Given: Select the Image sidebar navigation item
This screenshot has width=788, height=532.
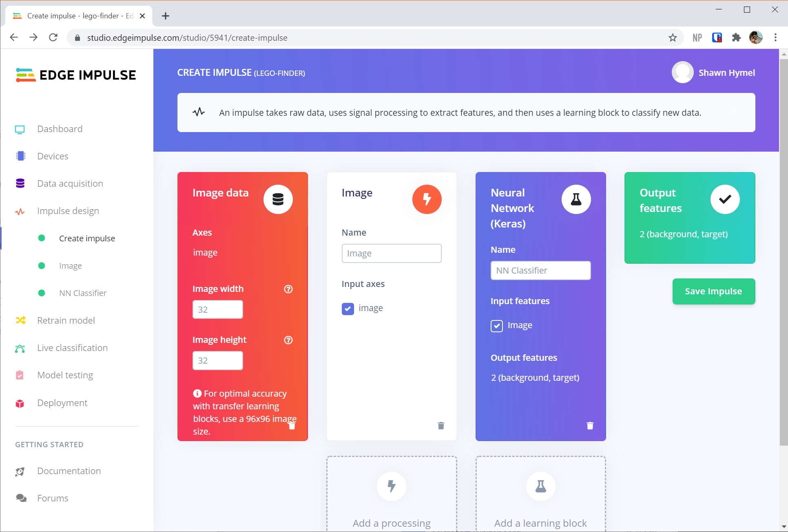Looking at the screenshot, I should click(x=69, y=265).
